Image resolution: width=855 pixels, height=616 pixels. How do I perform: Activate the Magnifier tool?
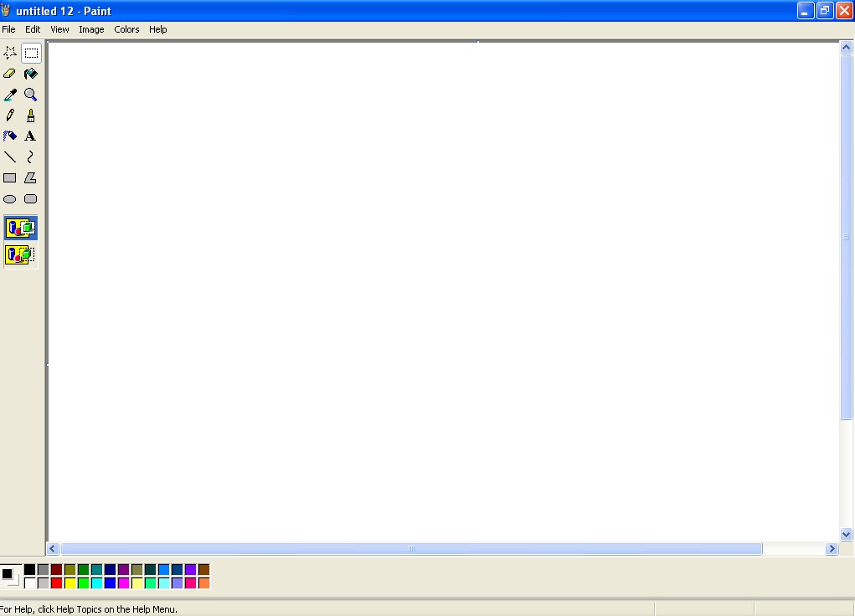(x=30, y=94)
